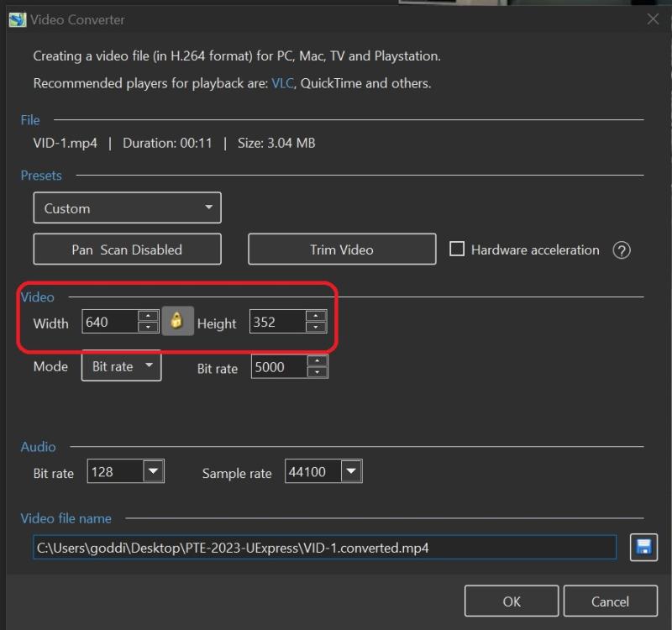Expand the Mode Bit rate dropdown
Screen dimensions: 672x630
click(121, 366)
